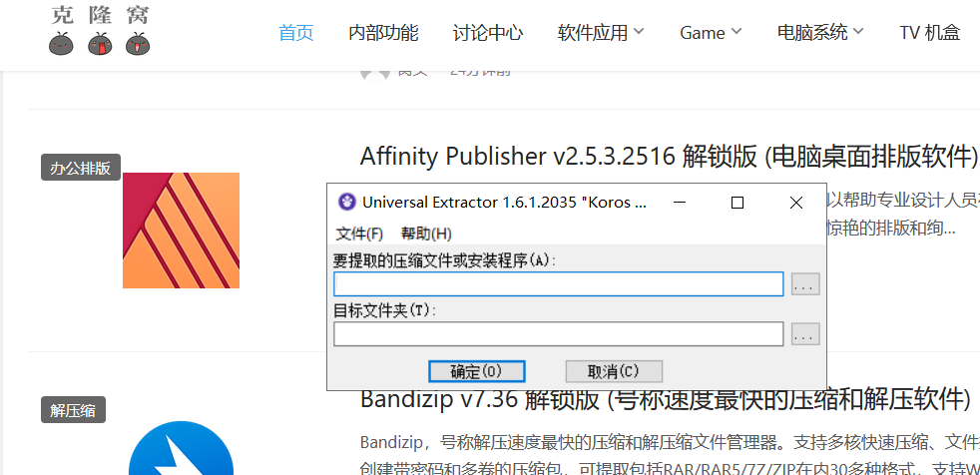Open the 帮助(H) menu

click(x=426, y=234)
